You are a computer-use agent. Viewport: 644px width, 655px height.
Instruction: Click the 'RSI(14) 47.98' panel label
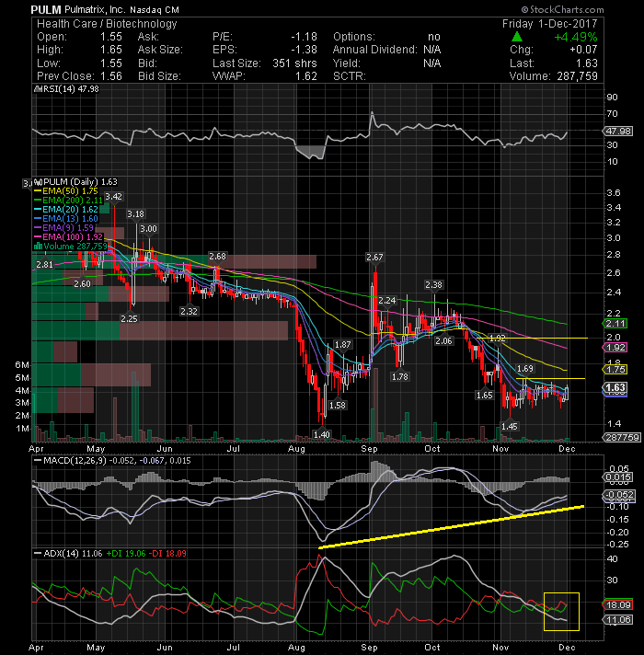pos(71,89)
